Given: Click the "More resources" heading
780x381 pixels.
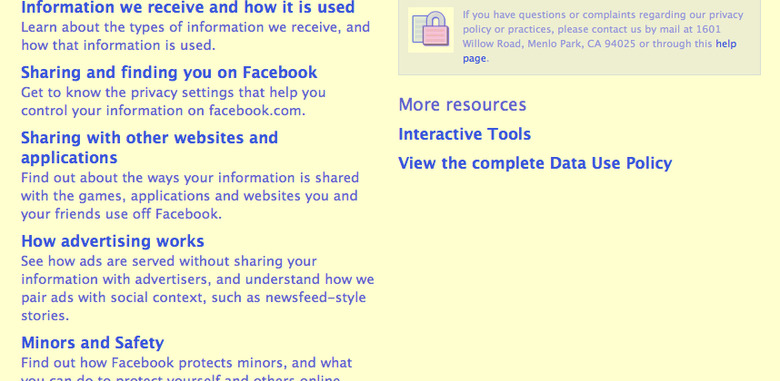Looking at the screenshot, I should pyautogui.click(x=462, y=104).
